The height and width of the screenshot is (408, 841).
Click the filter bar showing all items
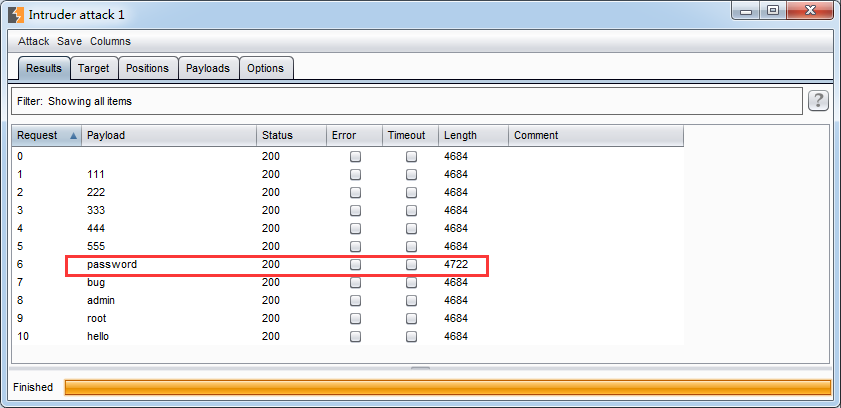click(400, 101)
